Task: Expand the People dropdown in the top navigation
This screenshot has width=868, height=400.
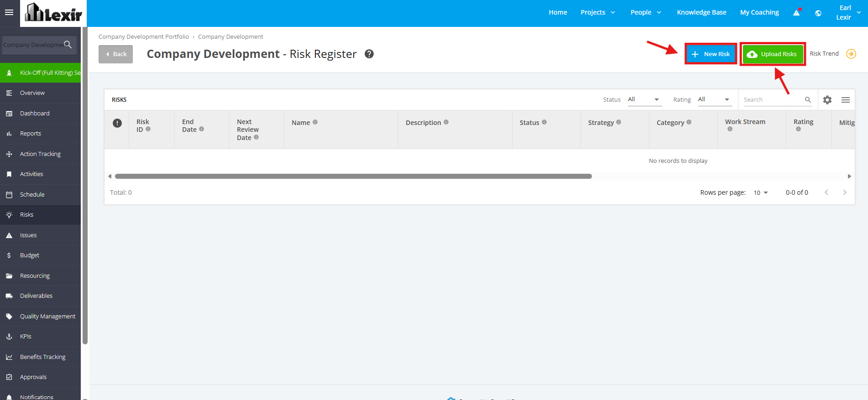Action: coord(646,12)
